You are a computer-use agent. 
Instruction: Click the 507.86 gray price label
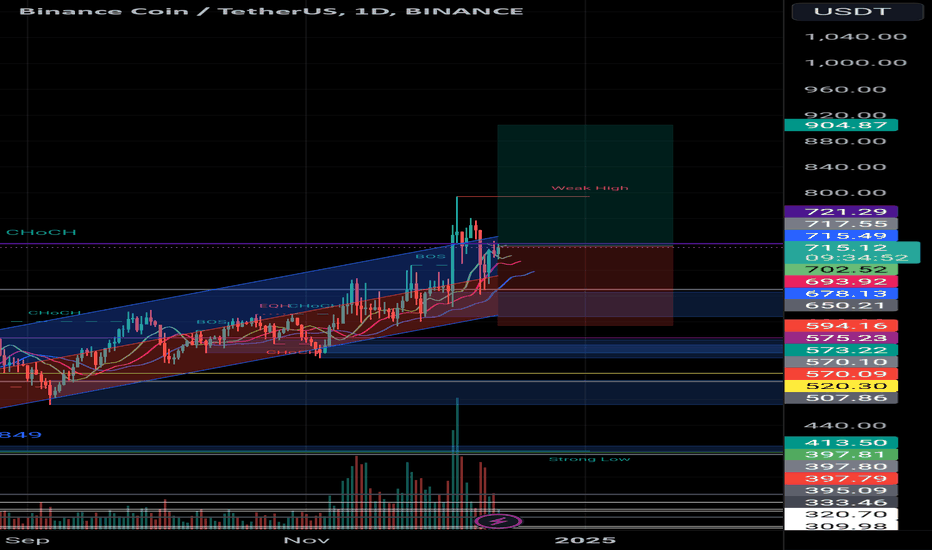(x=841, y=397)
